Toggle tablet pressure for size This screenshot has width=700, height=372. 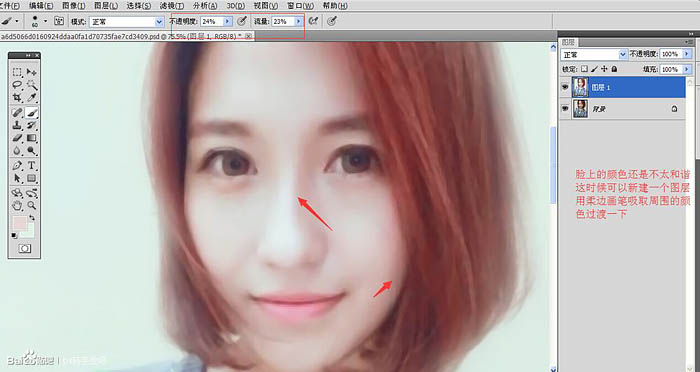[x=331, y=21]
